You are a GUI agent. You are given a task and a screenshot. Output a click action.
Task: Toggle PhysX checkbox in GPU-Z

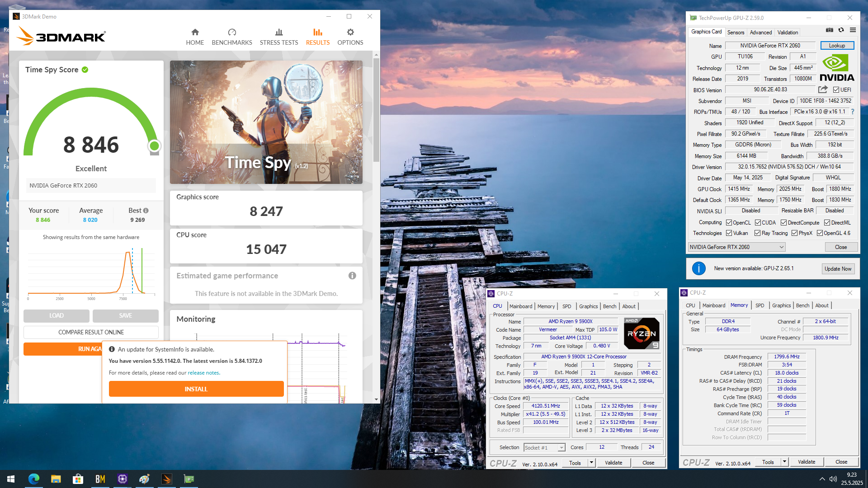coord(794,233)
